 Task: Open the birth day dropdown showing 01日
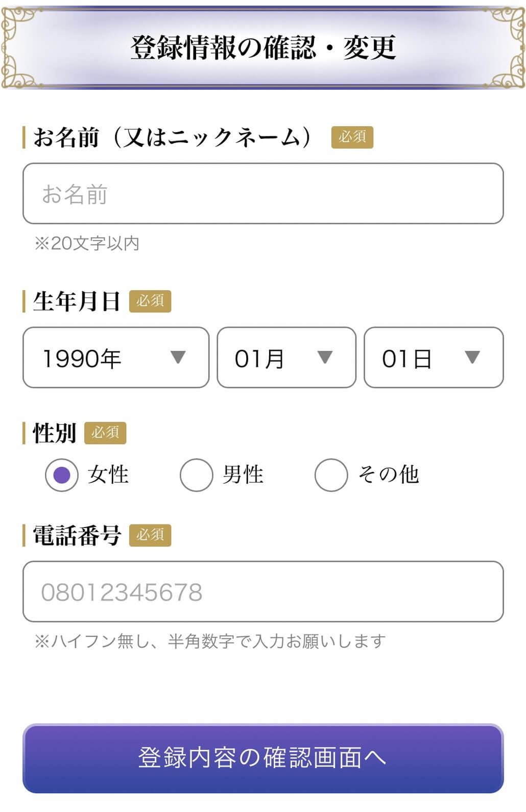[433, 357]
